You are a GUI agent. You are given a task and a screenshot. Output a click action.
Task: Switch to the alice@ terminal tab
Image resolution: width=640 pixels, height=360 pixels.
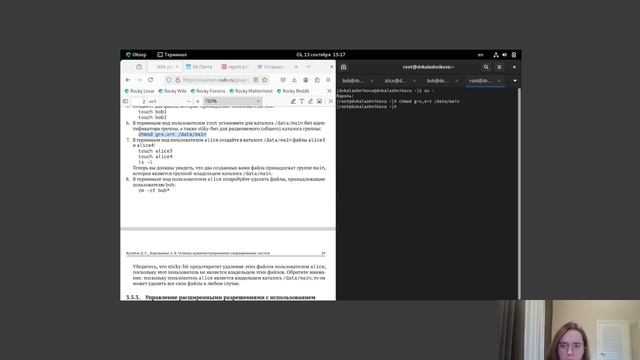[396, 81]
